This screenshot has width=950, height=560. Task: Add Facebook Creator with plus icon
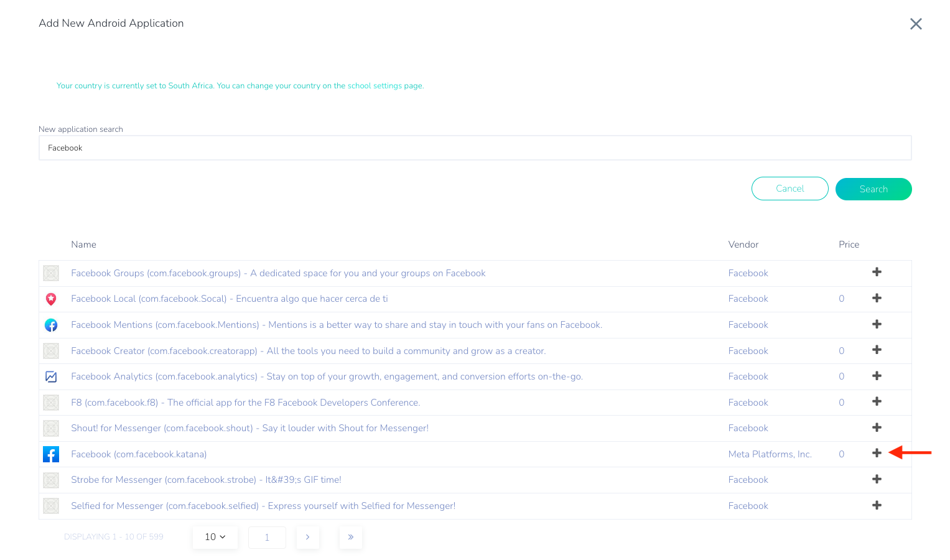pos(877,350)
